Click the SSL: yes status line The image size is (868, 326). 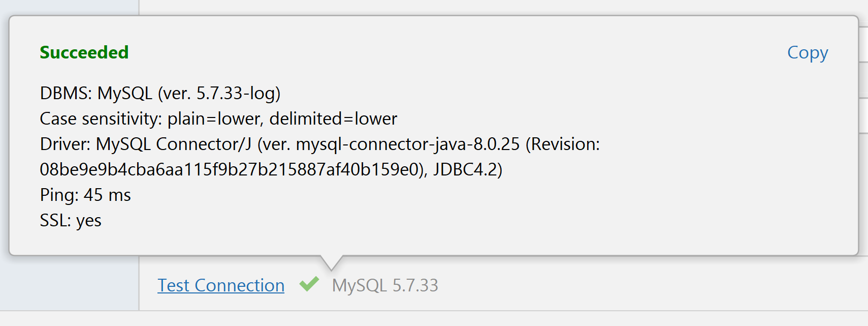click(x=71, y=220)
